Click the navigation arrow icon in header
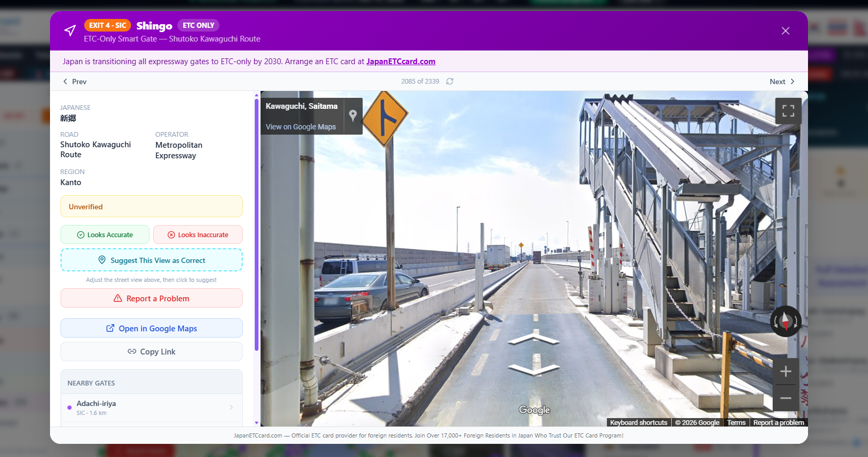Image resolution: width=868 pixels, height=457 pixels. pyautogui.click(x=70, y=31)
